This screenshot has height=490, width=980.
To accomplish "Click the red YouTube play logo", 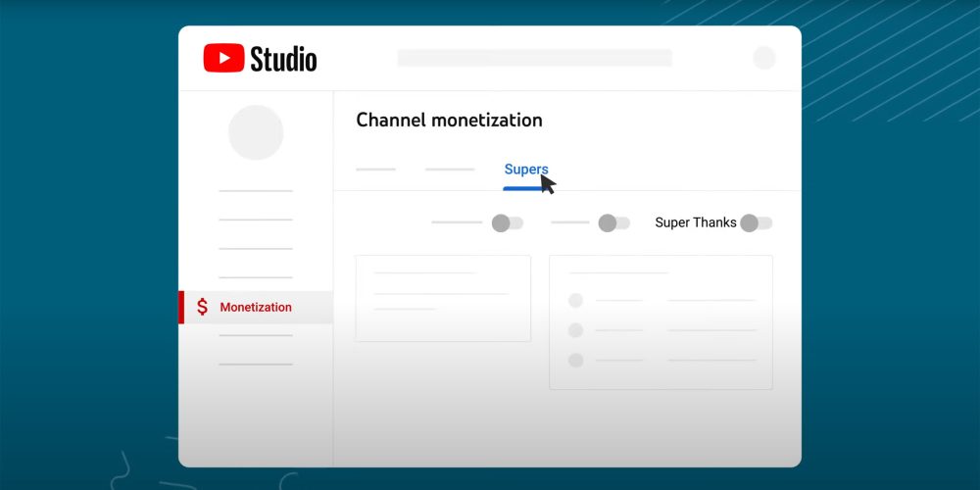I will (223, 59).
